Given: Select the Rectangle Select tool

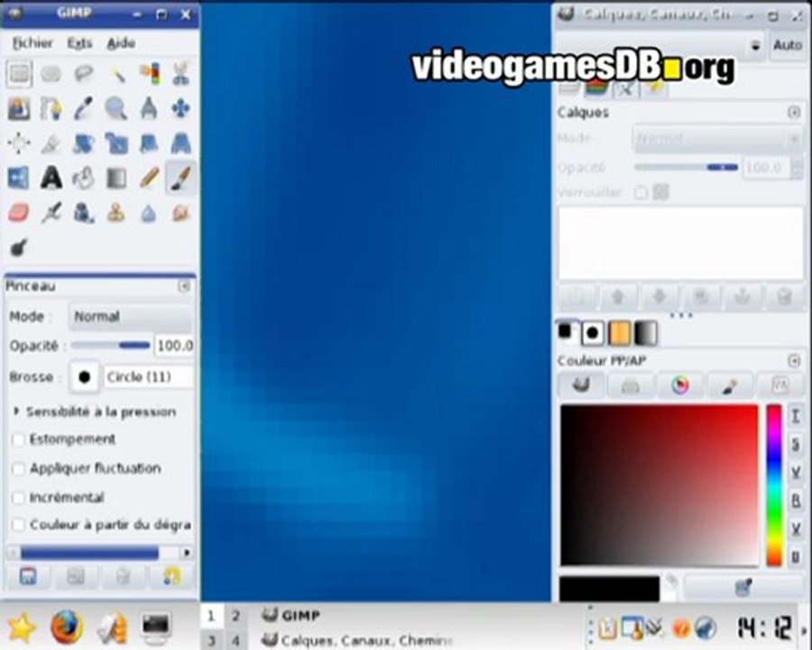Looking at the screenshot, I should [20, 74].
